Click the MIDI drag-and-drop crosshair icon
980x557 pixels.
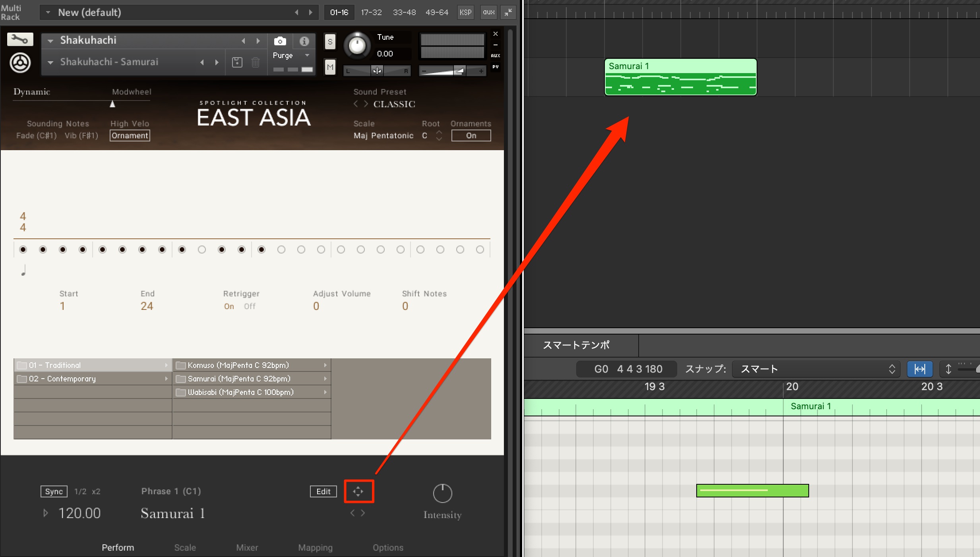click(358, 491)
